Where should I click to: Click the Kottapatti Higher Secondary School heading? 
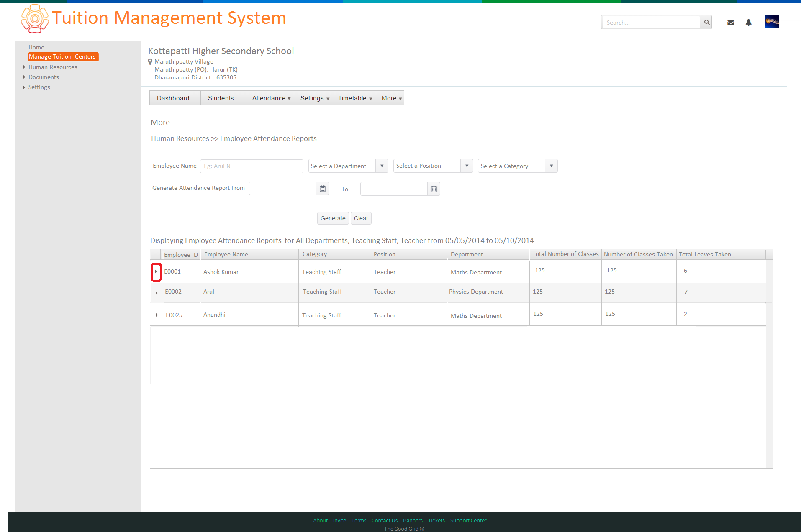(x=221, y=51)
